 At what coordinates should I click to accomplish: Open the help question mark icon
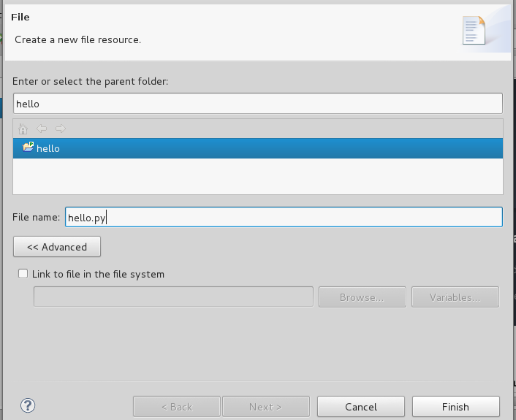[x=28, y=405]
